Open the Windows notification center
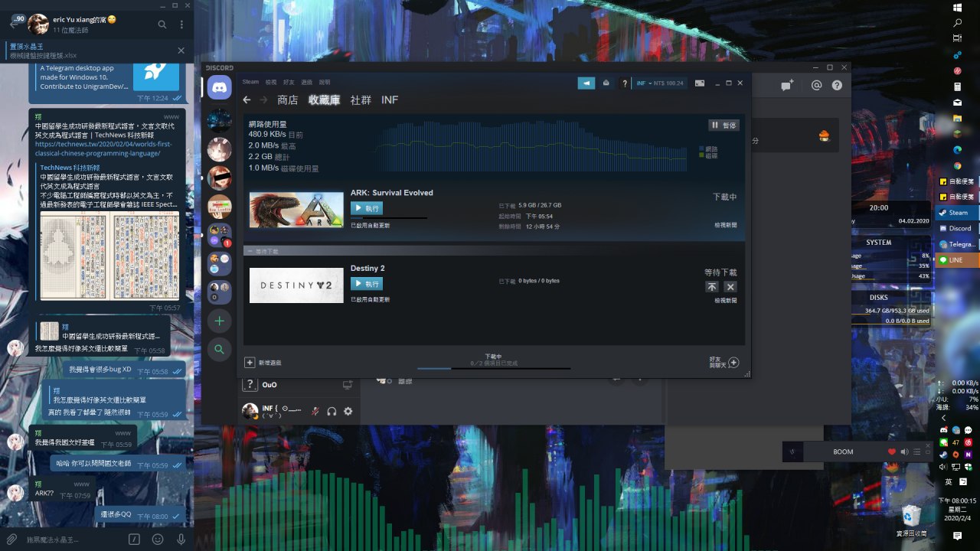The height and width of the screenshot is (551, 980). click(x=958, y=536)
